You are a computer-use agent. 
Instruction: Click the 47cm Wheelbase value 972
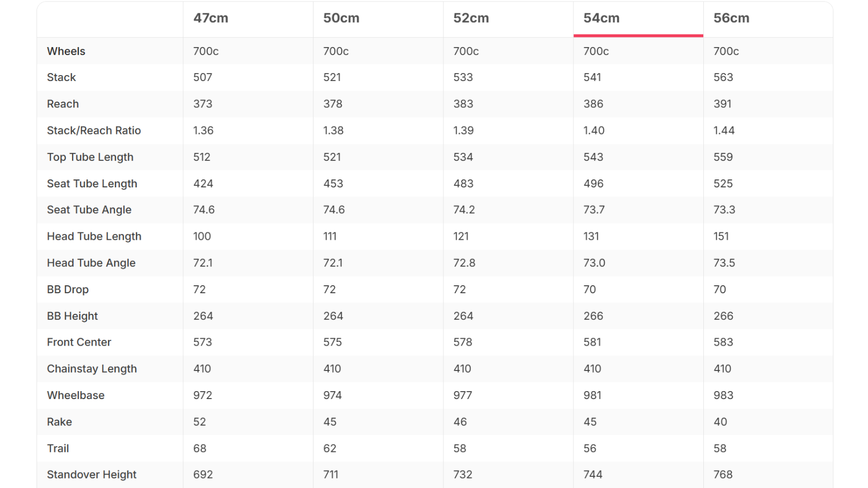tap(203, 395)
